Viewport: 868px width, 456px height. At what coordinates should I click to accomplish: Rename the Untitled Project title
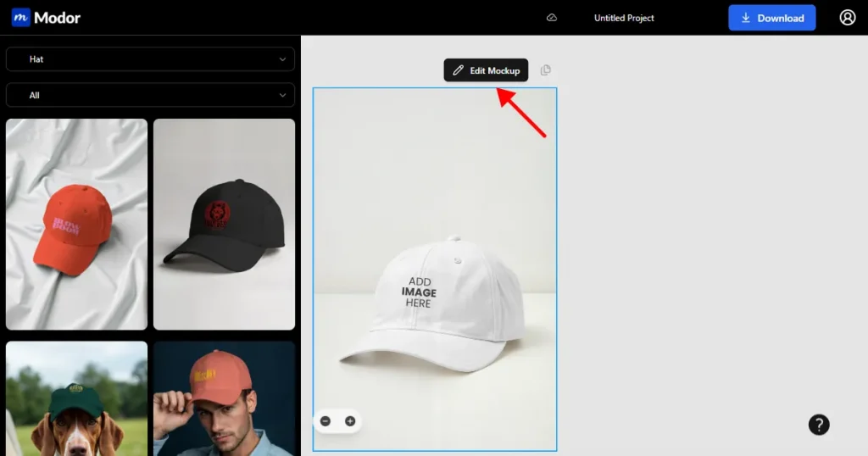pos(624,18)
